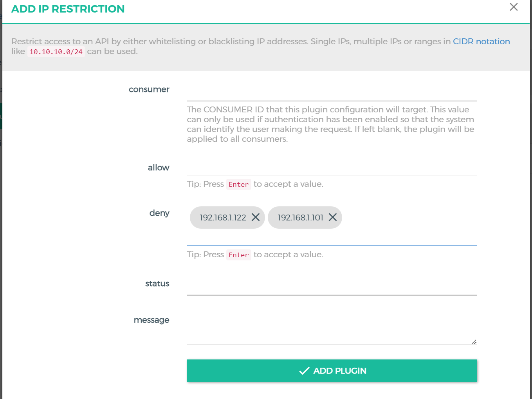The image size is (532, 399).
Task: Click the ADD IP RESTRICTION dialog title
Action: pos(68,9)
